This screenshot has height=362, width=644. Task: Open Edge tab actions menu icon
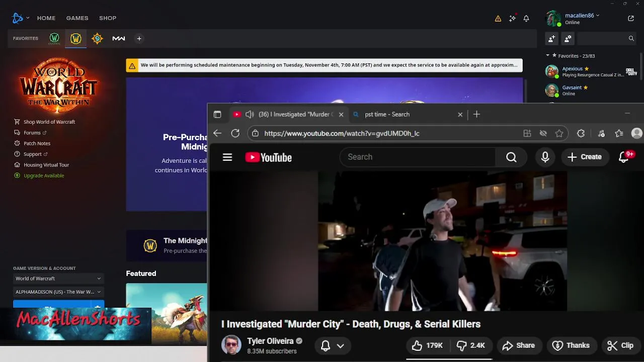tap(217, 115)
